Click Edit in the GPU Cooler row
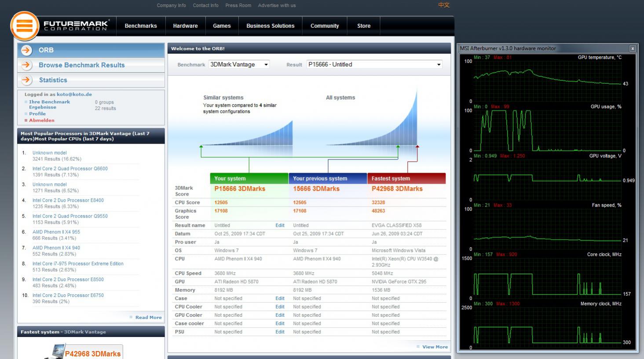Image resolution: width=644 pixels, height=359 pixels. click(x=280, y=315)
